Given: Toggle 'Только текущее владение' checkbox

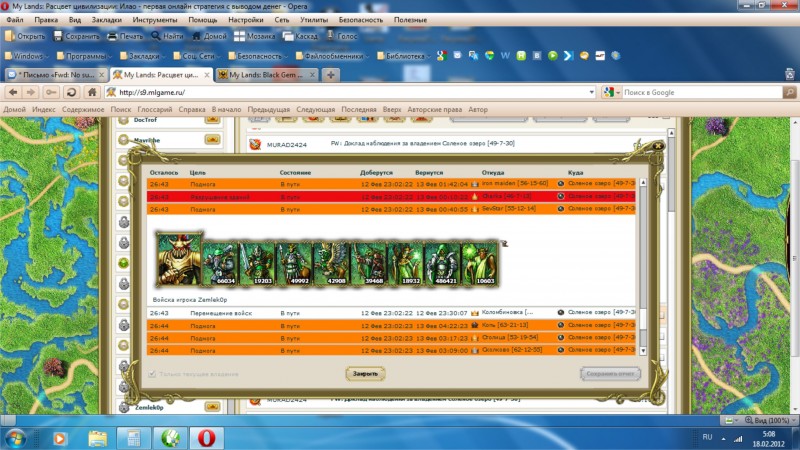Looking at the screenshot, I should [152, 374].
